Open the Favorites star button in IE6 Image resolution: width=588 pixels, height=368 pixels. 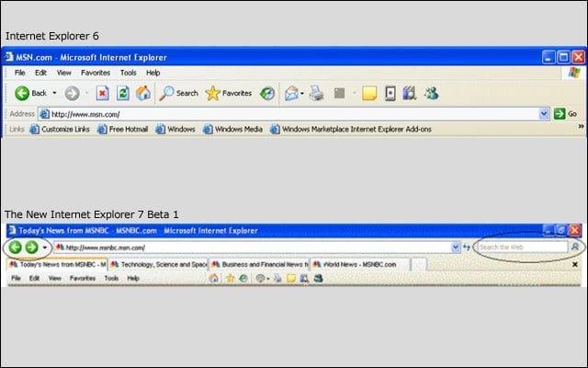coord(229,93)
